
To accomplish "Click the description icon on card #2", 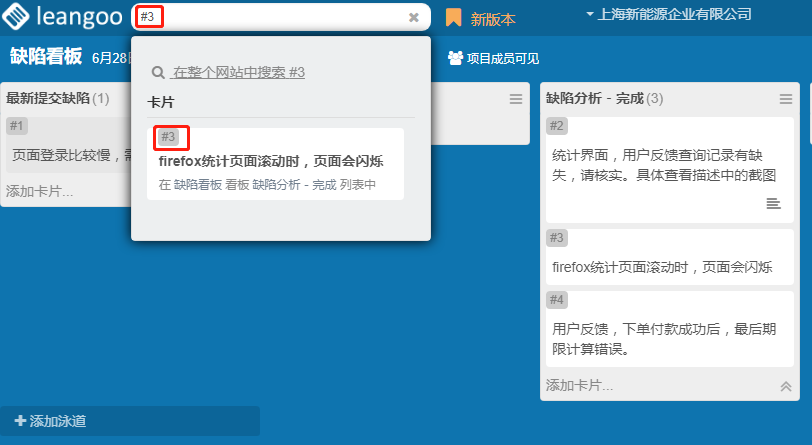I will coord(773,204).
